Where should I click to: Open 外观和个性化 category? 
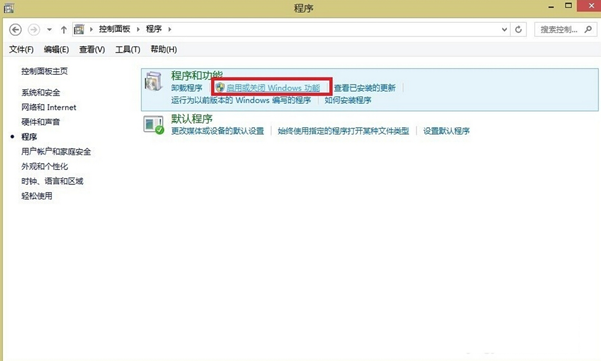click(44, 166)
